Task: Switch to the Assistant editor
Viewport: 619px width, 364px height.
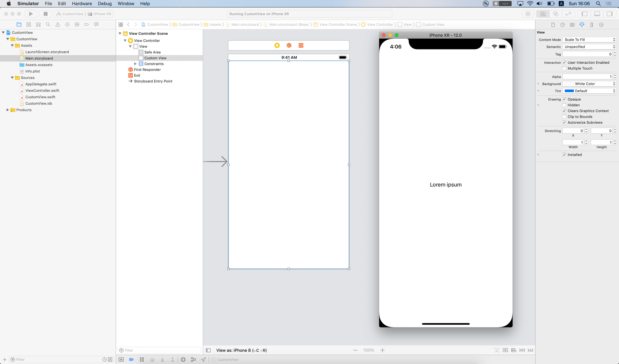Action: [556, 14]
